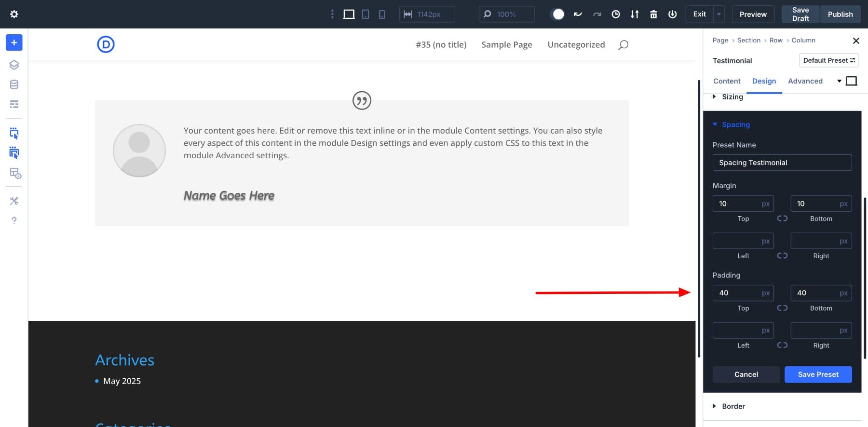Viewport: 868px width, 427px height.
Task: Open the editing history clock icon
Action: point(616,14)
